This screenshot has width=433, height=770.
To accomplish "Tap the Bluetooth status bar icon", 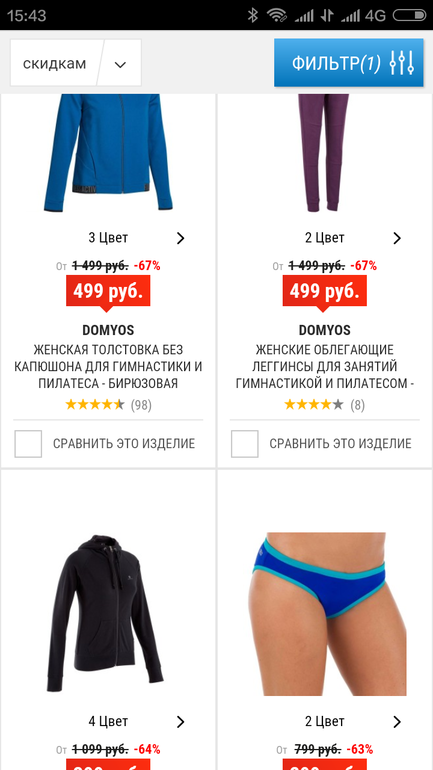I will [252, 15].
